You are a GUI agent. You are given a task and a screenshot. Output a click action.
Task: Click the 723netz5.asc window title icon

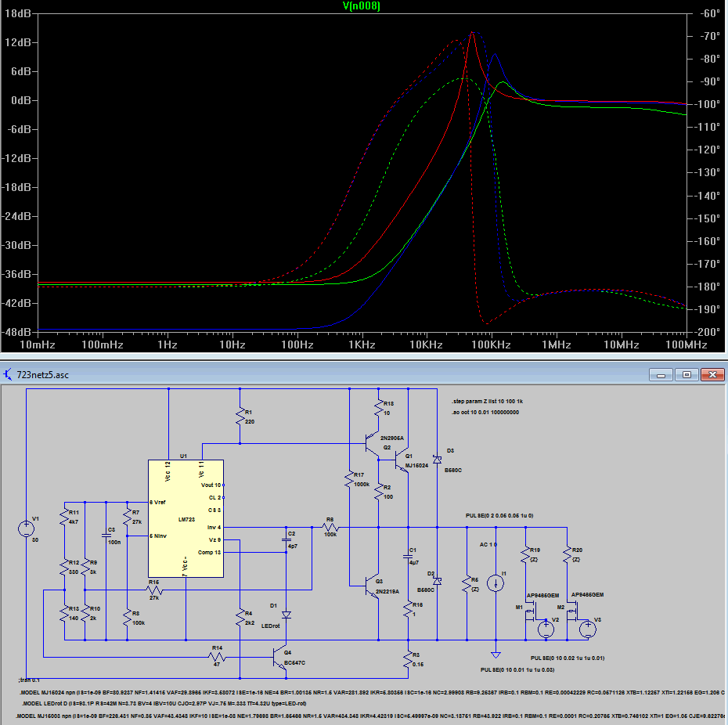click(x=8, y=374)
